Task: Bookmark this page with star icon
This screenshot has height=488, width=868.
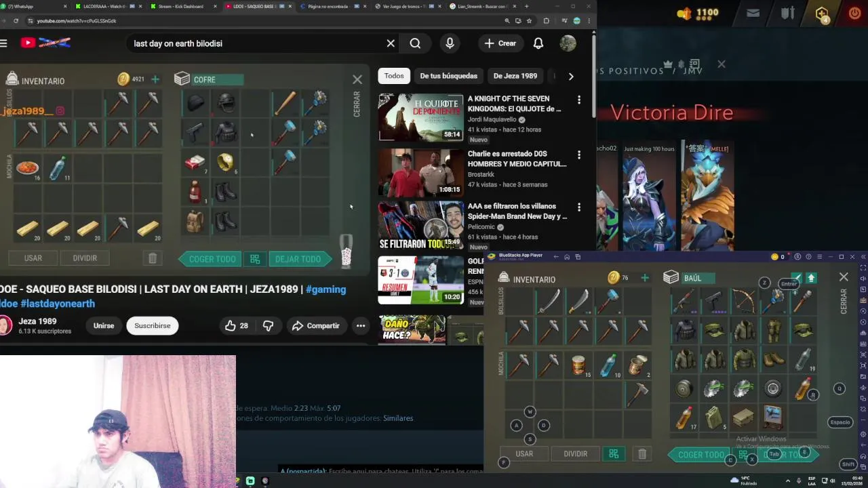Action: [529, 21]
